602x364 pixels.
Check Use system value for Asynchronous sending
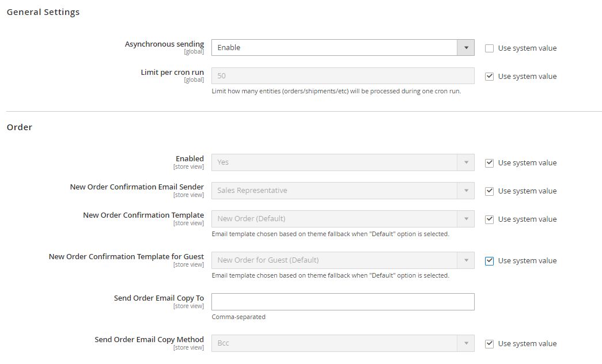(x=489, y=48)
